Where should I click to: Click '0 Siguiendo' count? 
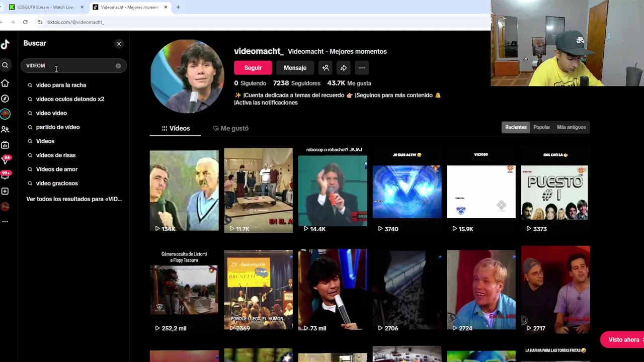click(250, 83)
